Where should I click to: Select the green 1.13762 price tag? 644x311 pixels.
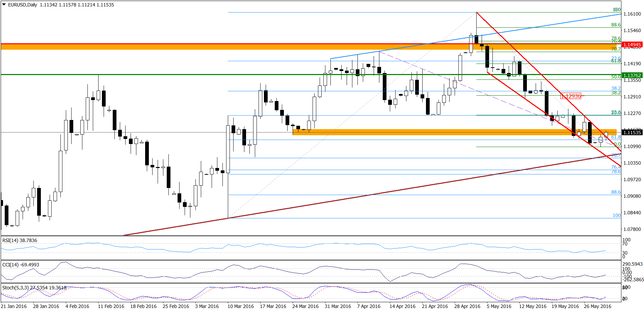pyautogui.click(x=632, y=75)
